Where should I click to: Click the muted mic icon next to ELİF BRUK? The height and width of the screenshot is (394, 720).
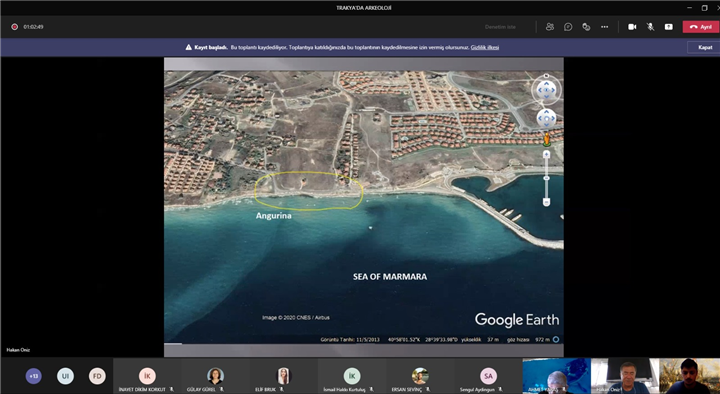click(x=281, y=389)
